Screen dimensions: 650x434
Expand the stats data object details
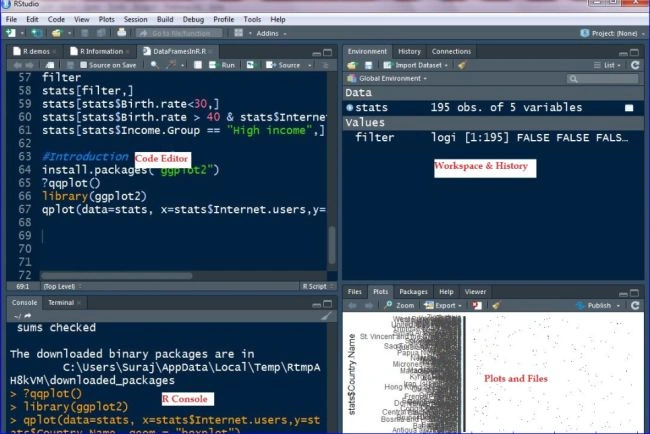coord(349,108)
